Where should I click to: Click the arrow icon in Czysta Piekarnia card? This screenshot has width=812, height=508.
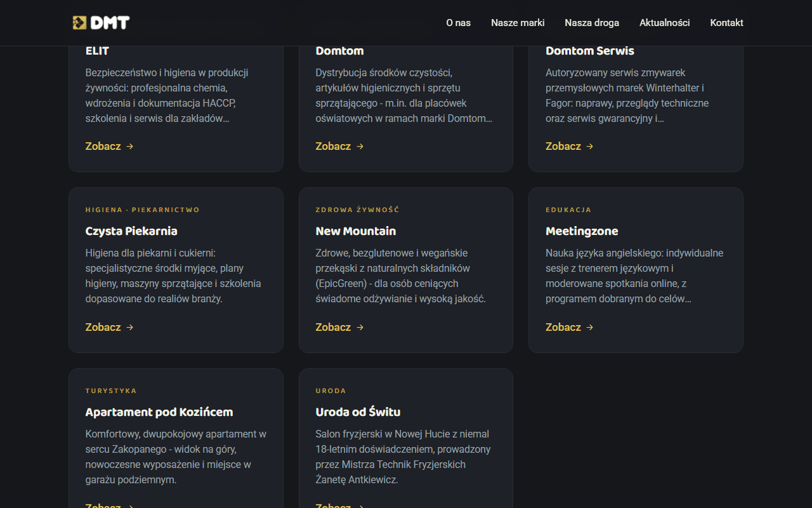click(130, 327)
